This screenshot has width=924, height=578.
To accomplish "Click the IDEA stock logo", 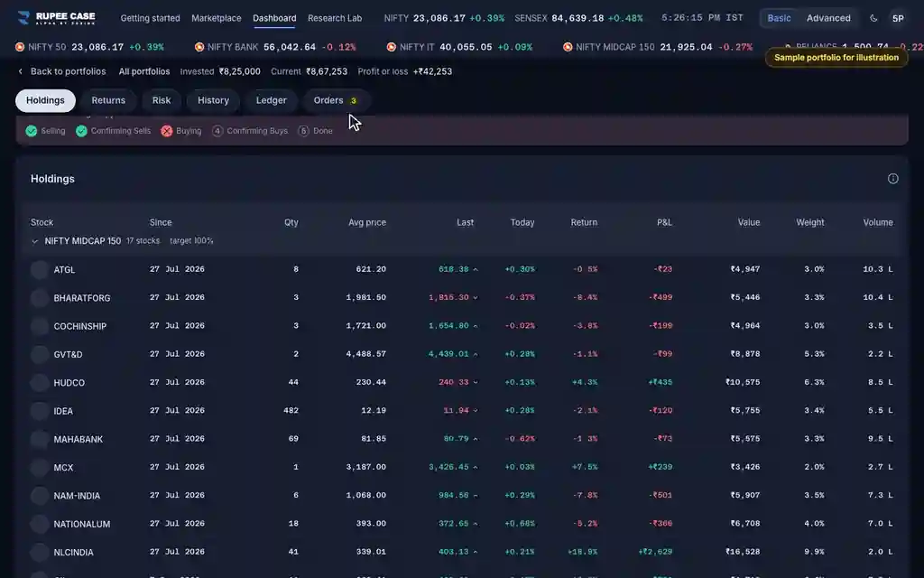I will [40, 411].
